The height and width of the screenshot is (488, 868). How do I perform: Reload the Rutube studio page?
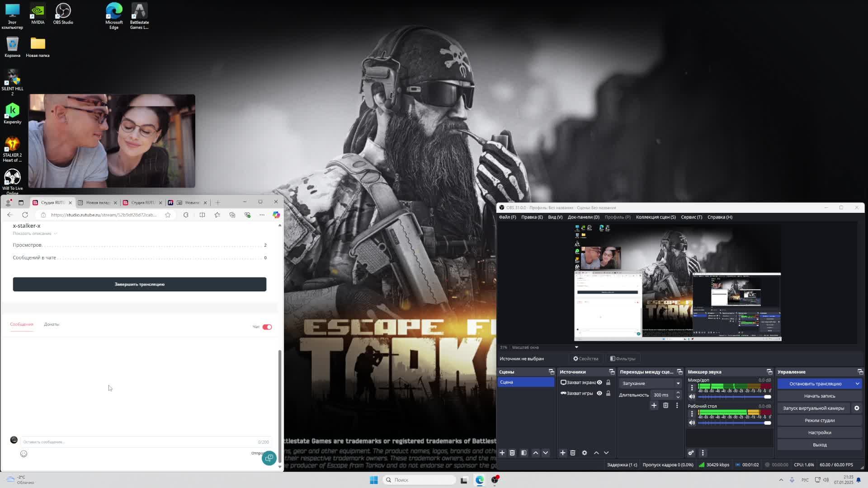point(25,215)
